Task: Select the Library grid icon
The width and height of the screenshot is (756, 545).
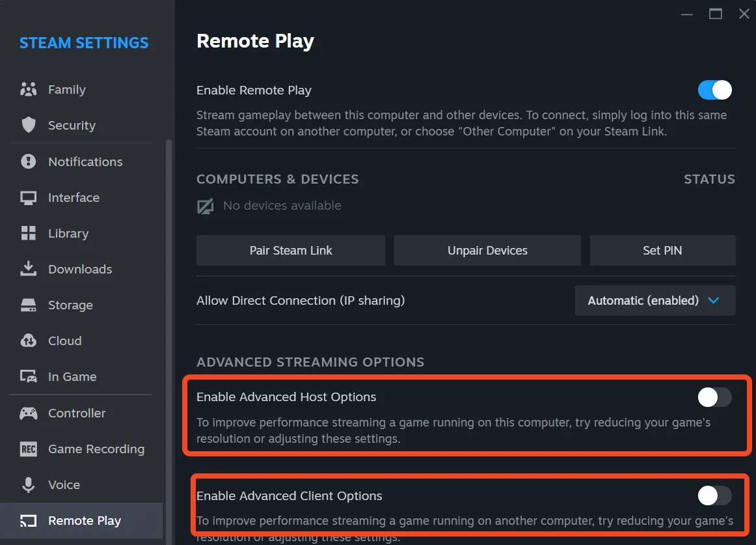Action: tap(29, 233)
